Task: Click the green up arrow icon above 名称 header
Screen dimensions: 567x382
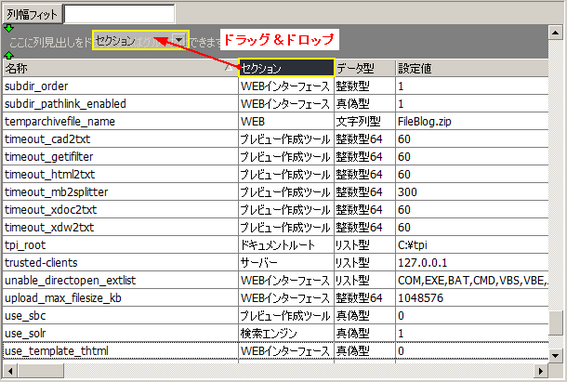Action: pos(8,55)
